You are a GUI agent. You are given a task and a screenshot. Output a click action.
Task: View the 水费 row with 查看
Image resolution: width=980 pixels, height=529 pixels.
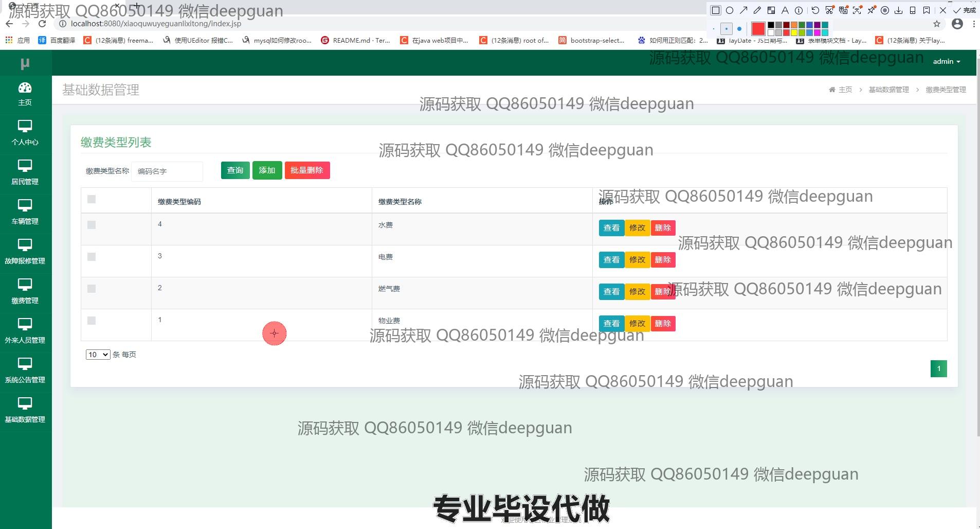[611, 228]
